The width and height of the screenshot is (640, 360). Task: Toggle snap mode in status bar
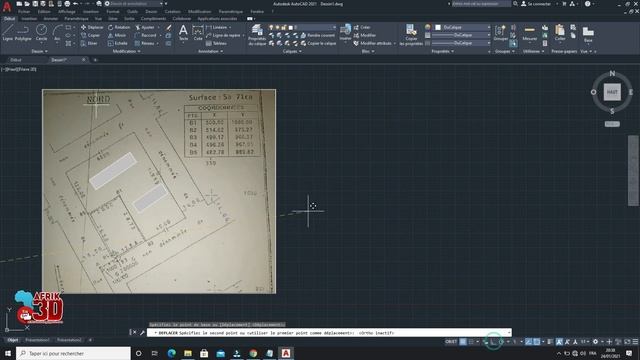471,342
